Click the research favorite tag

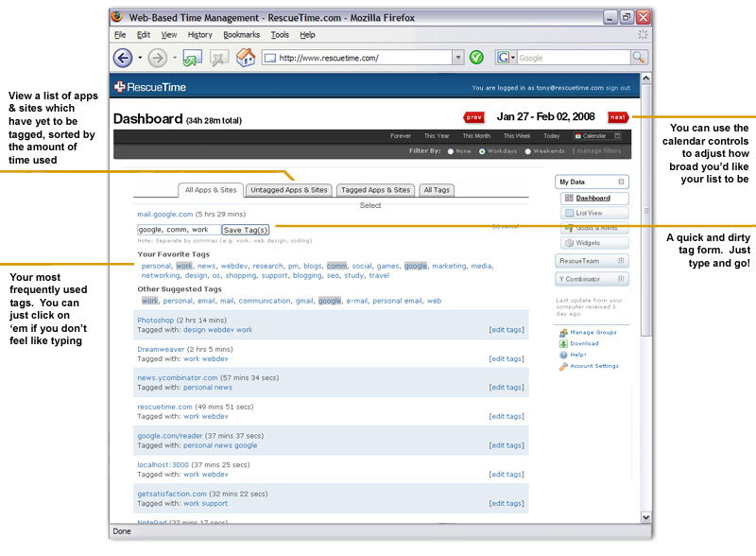(268, 266)
